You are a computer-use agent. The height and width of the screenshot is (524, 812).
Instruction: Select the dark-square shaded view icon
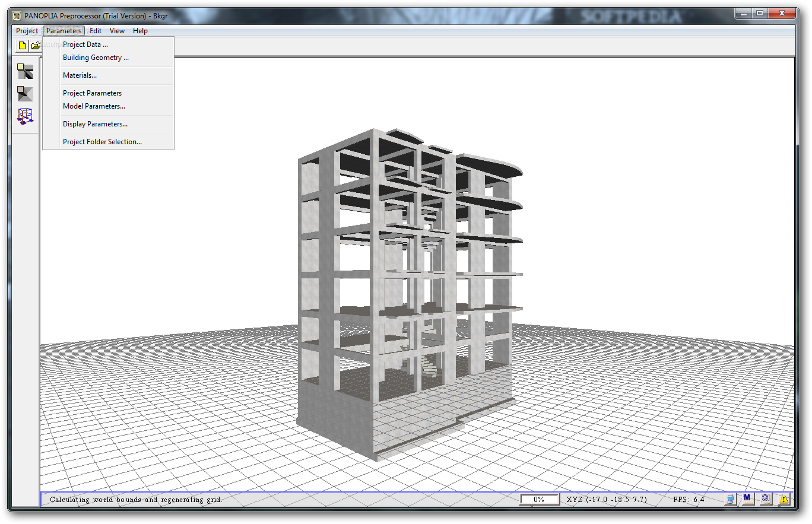(x=25, y=94)
